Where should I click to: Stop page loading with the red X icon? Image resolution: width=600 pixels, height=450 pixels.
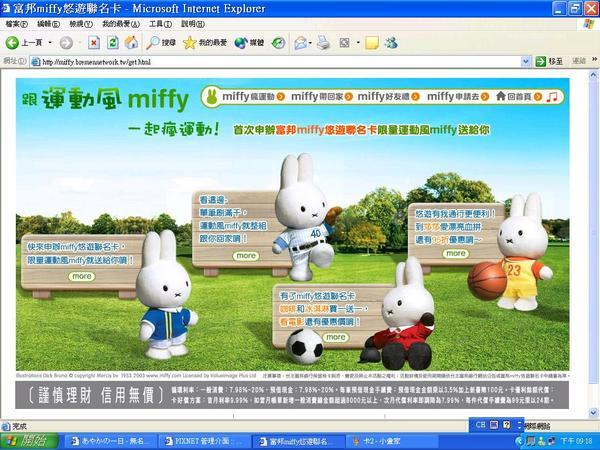coord(94,42)
